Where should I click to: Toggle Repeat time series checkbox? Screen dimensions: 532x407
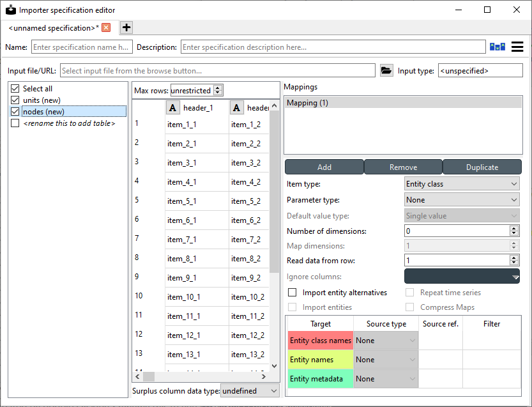[x=410, y=293]
